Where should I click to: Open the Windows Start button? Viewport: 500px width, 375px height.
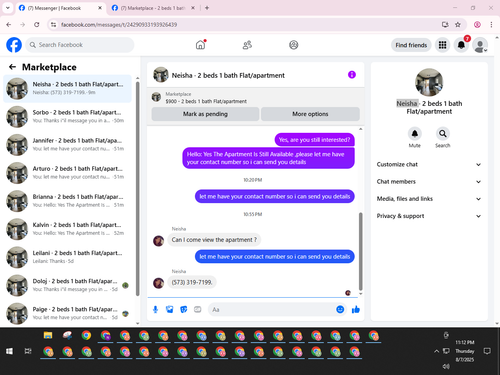tap(9, 351)
